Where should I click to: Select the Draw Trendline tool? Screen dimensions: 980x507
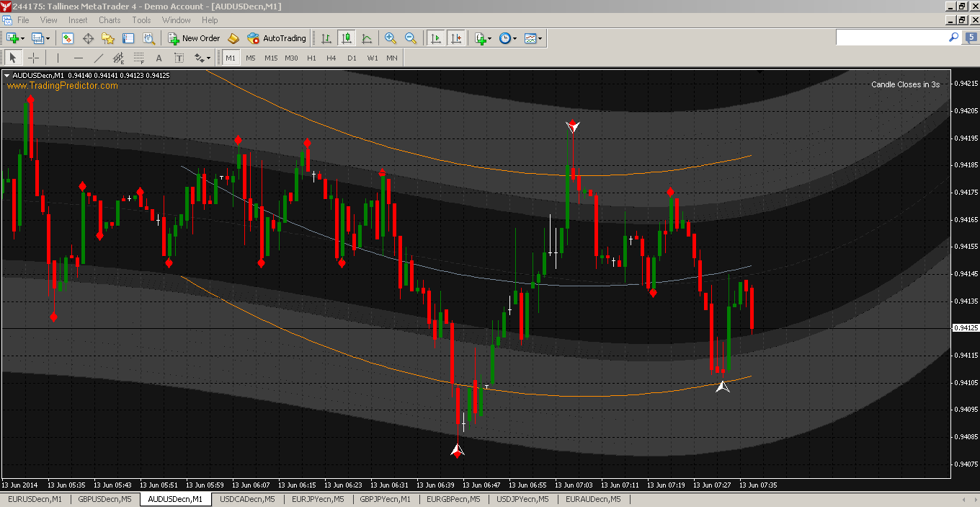click(x=99, y=58)
